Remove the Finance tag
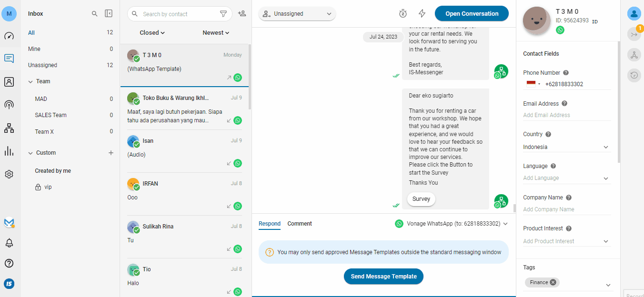Viewport: 644px width, 297px height. click(x=553, y=282)
